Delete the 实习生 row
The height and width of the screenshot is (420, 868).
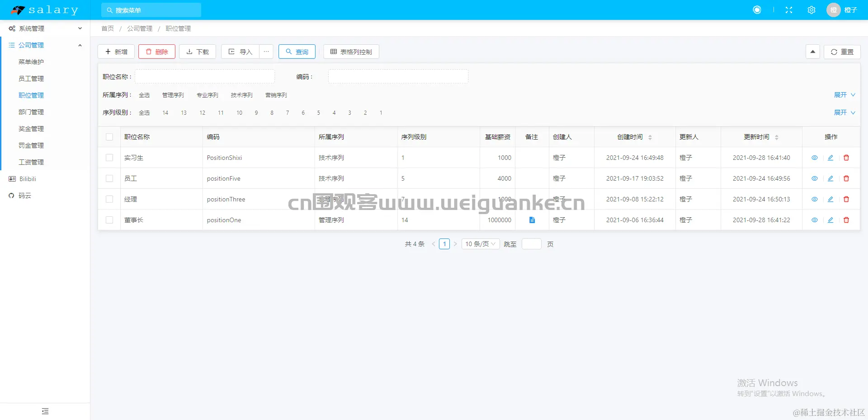[846, 158]
